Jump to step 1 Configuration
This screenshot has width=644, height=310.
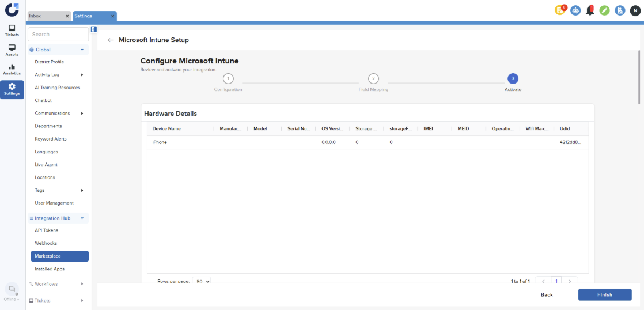pos(228,79)
